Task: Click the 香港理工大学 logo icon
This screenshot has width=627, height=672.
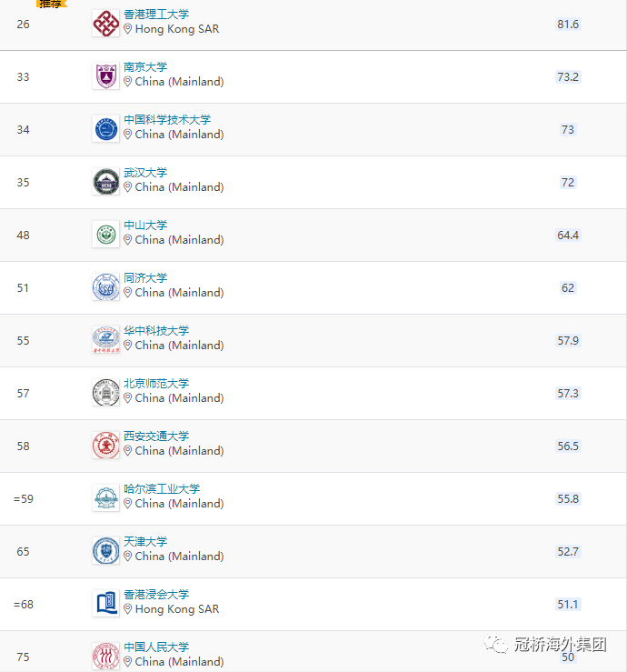Action: (105, 24)
